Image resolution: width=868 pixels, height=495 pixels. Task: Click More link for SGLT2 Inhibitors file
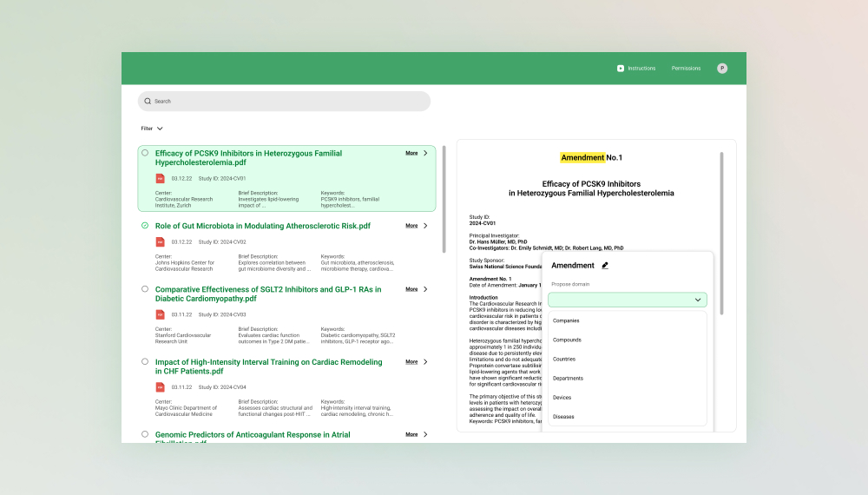pyautogui.click(x=411, y=289)
